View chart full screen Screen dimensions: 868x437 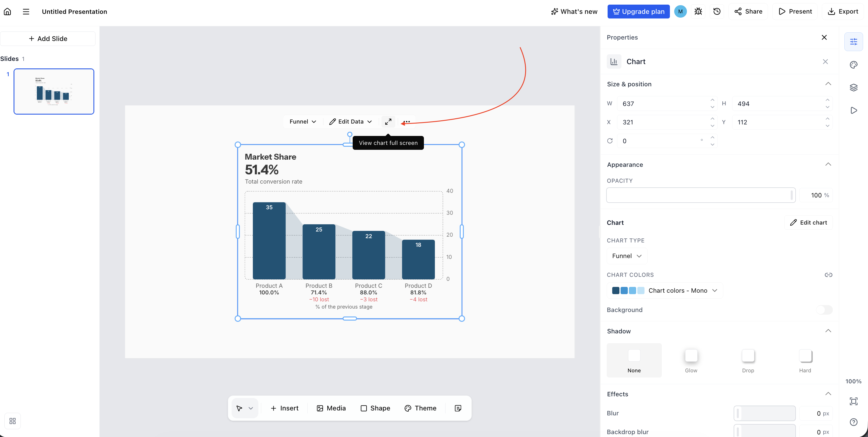[388, 122]
